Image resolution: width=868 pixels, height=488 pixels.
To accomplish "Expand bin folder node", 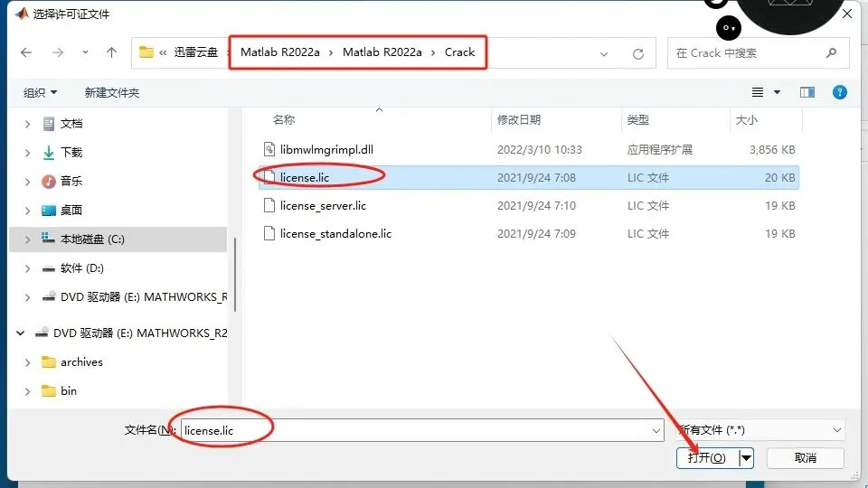I will pos(27,391).
